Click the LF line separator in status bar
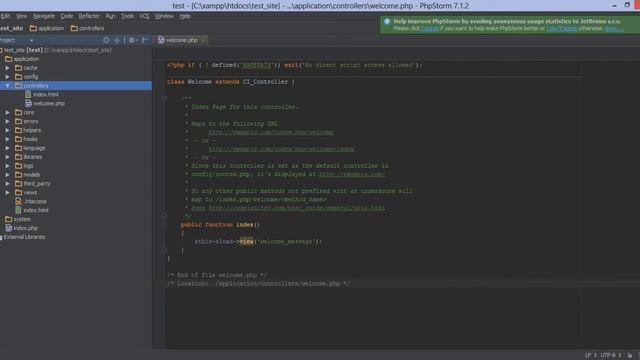 pyautogui.click(x=591, y=356)
